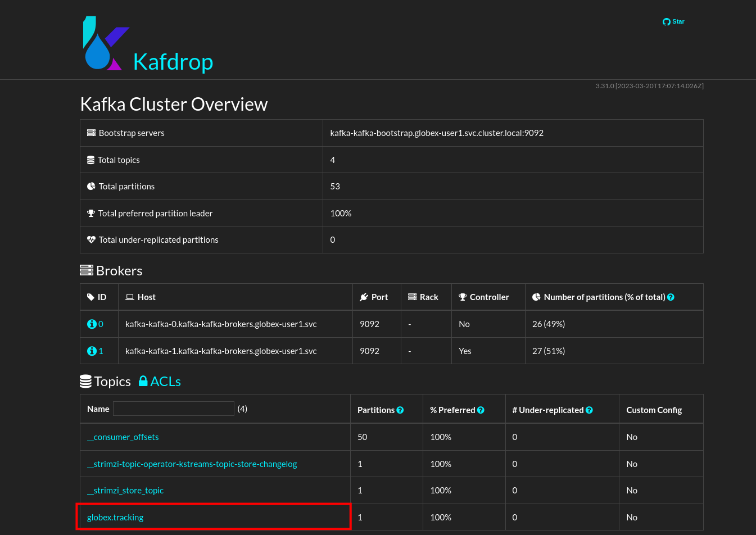Screen dimensions: 756x535
Task: Click the 27 (51%) partitions value
Action: click(x=549, y=351)
